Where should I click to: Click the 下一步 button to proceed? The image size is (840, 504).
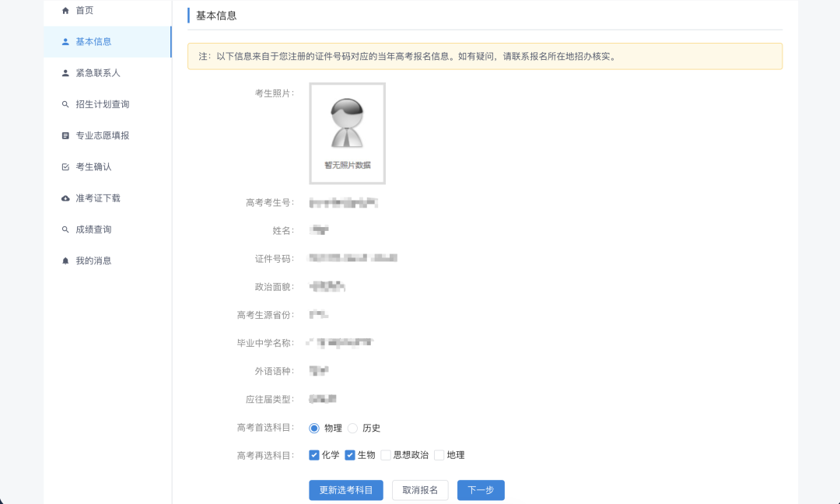481,490
